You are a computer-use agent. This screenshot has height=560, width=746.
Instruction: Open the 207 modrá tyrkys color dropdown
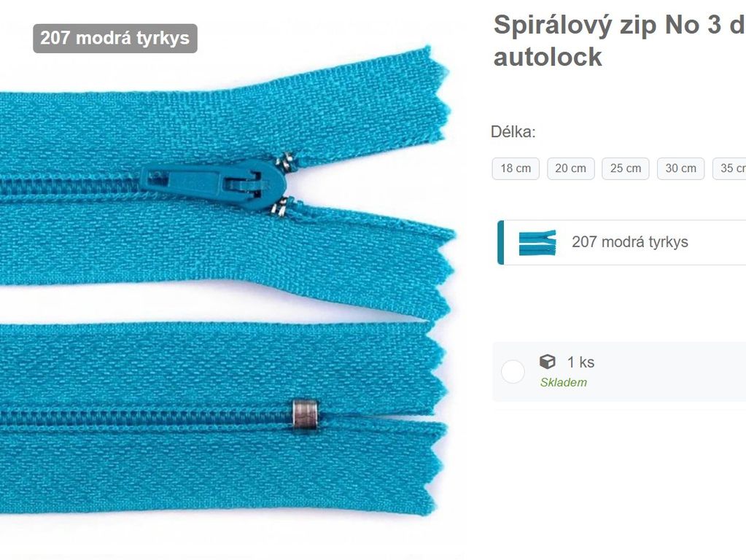tap(621, 242)
